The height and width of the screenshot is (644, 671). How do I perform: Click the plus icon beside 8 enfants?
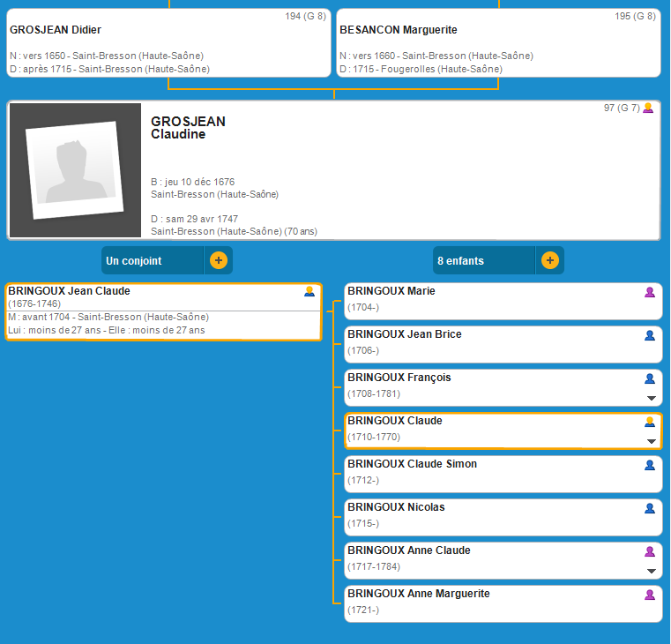pos(549,261)
